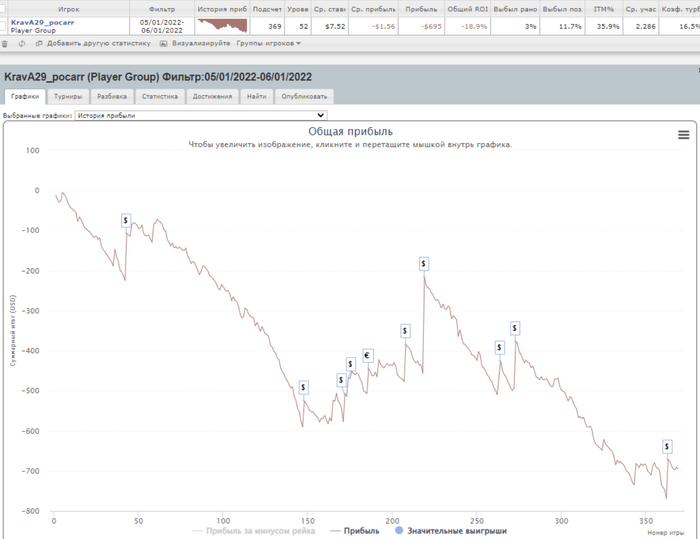The width and height of the screenshot is (700, 539).
Task: Open the KravA29_pocarr player link
Action: click(x=42, y=22)
